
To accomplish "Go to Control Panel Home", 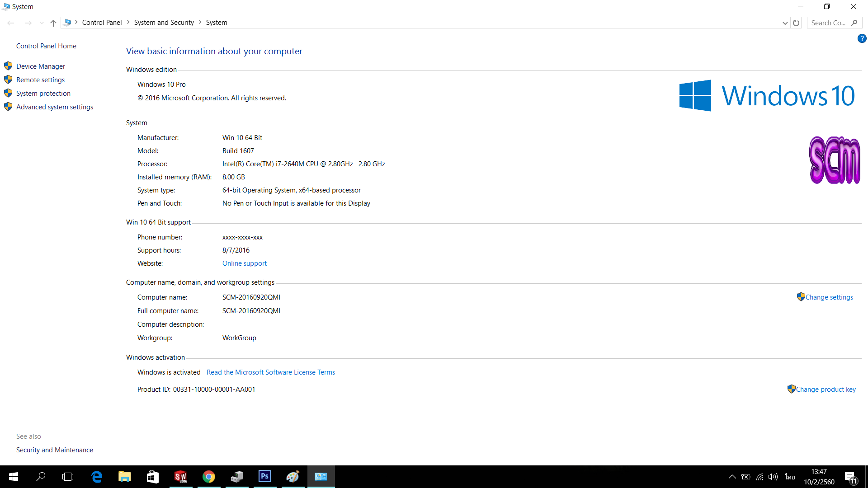I will click(x=46, y=46).
